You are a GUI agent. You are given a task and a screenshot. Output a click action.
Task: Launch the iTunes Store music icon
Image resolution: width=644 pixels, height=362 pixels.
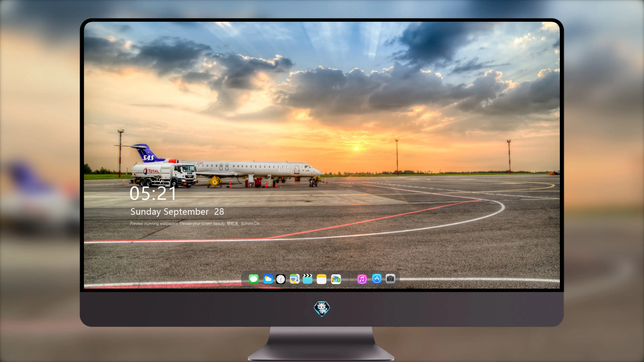pyautogui.click(x=362, y=279)
